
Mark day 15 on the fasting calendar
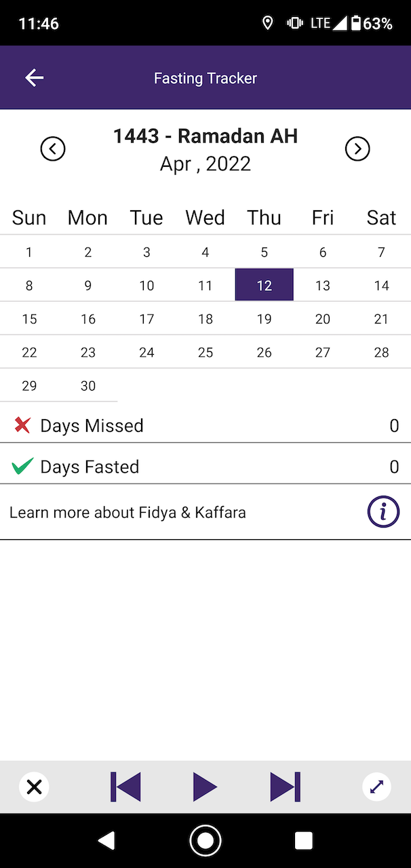[29, 319]
